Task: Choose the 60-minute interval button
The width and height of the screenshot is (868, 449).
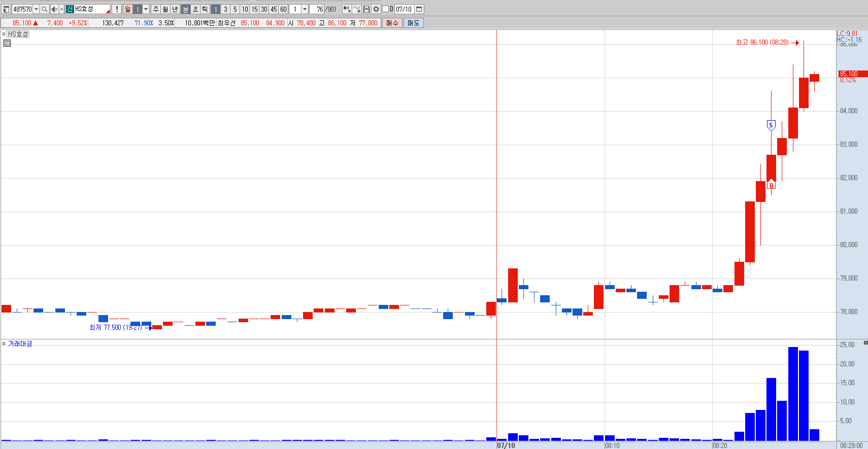Action: coord(283,9)
